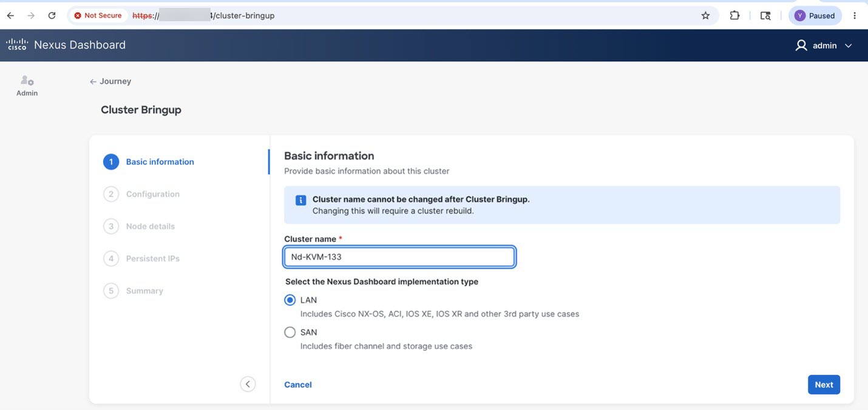Click the Cluster name field label
This screenshot has width=868, height=410.
point(310,239)
